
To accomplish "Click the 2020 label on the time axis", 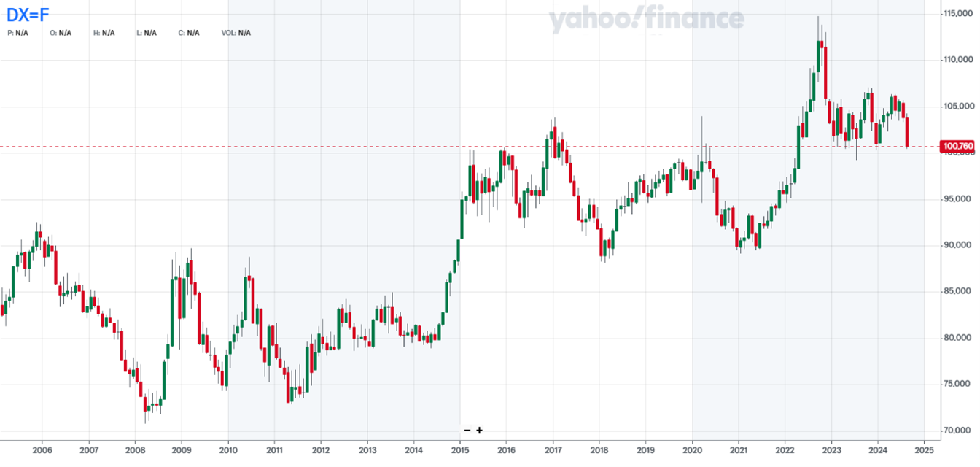I will click(x=692, y=452).
